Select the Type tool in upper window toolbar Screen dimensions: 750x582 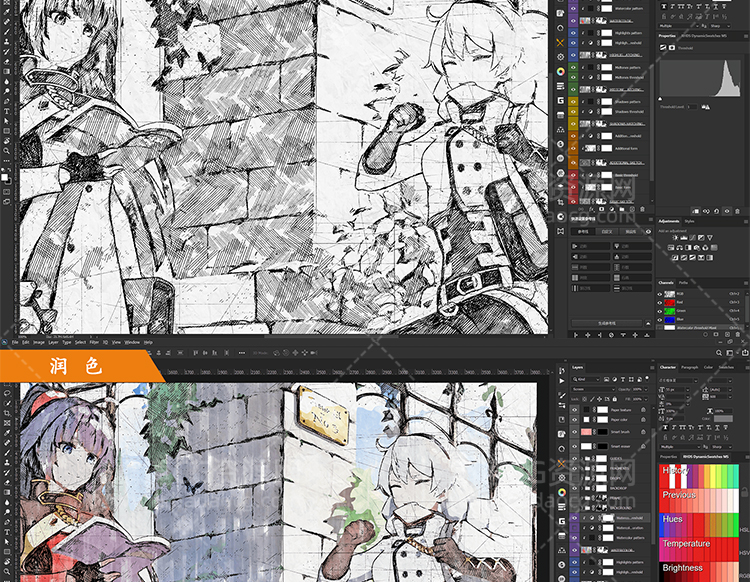pyautogui.click(x=7, y=111)
